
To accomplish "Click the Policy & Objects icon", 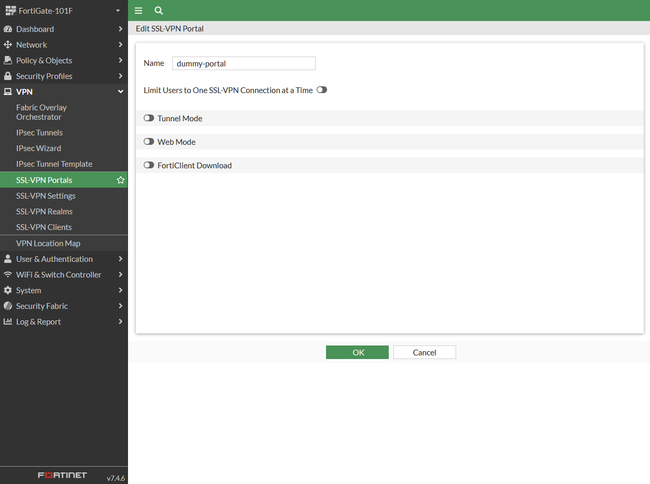I will 7,60.
